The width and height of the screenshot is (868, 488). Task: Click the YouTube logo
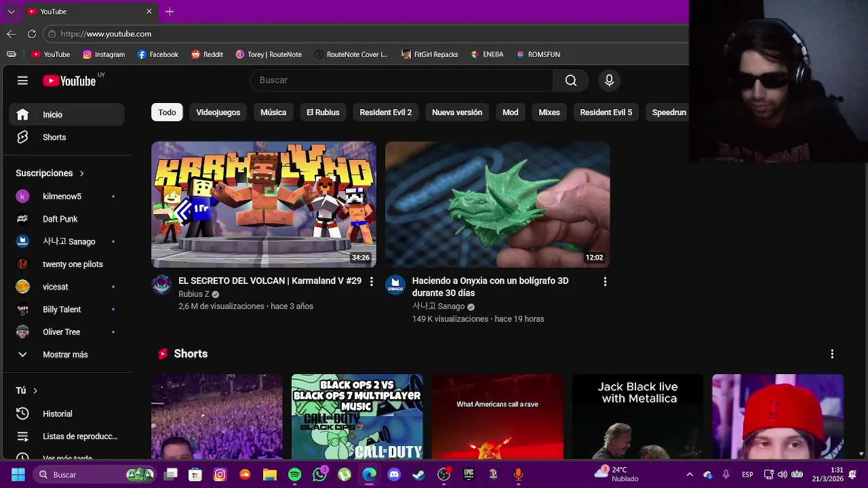point(70,81)
